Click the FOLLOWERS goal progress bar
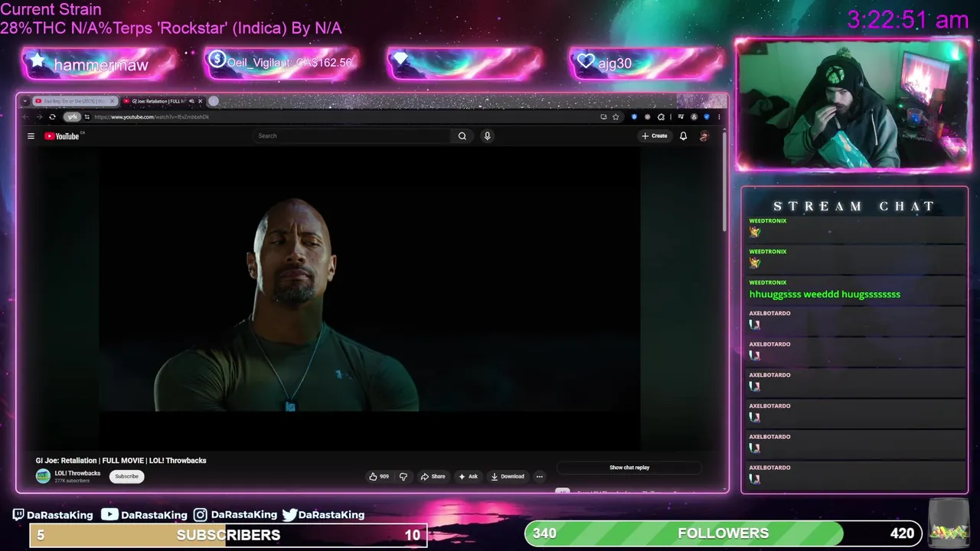The width and height of the screenshot is (980, 551). 723,533
